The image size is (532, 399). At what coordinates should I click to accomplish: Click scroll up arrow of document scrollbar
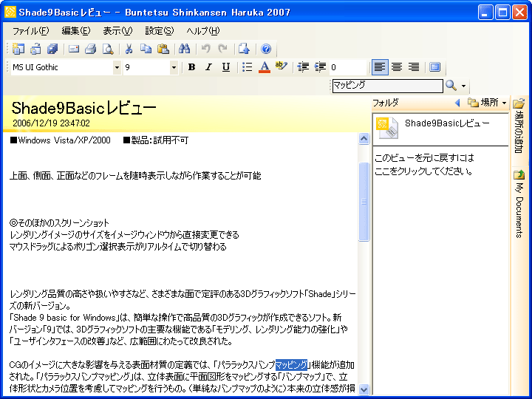tap(364, 138)
